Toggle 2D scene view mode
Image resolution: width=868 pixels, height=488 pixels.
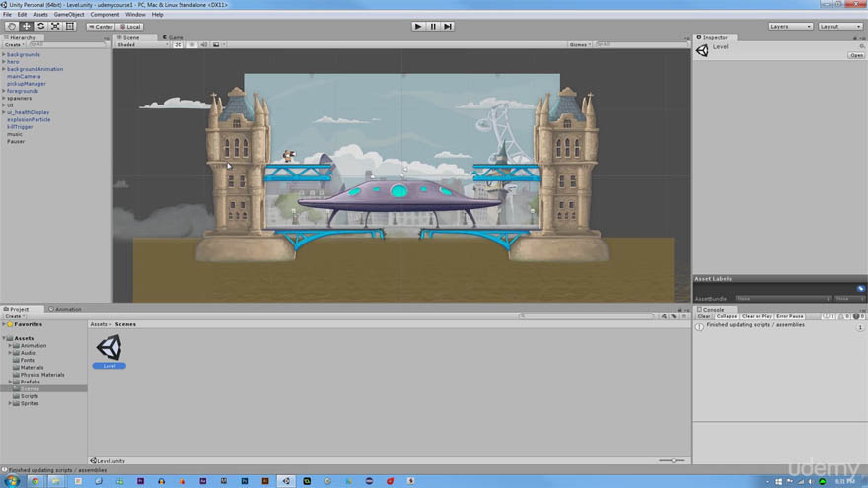pyautogui.click(x=179, y=44)
